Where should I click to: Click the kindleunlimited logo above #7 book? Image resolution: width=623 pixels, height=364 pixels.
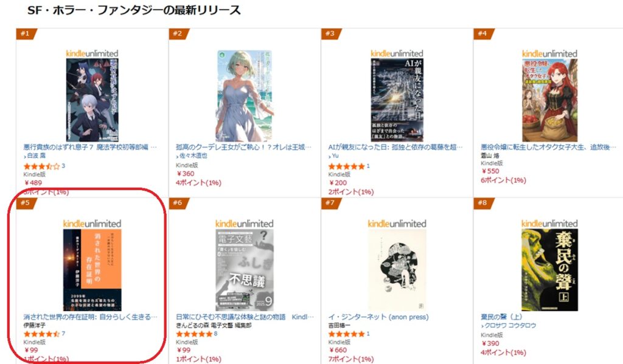click(x=397, y=224)
